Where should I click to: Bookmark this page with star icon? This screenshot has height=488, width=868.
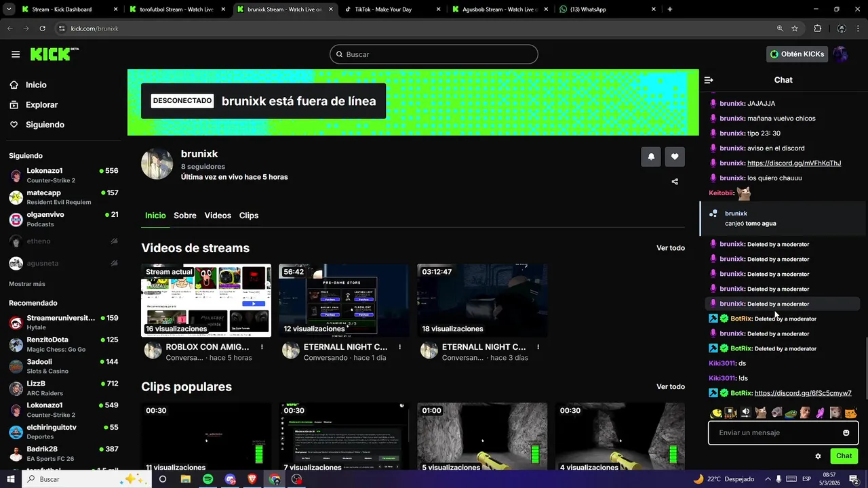point(795,28)
